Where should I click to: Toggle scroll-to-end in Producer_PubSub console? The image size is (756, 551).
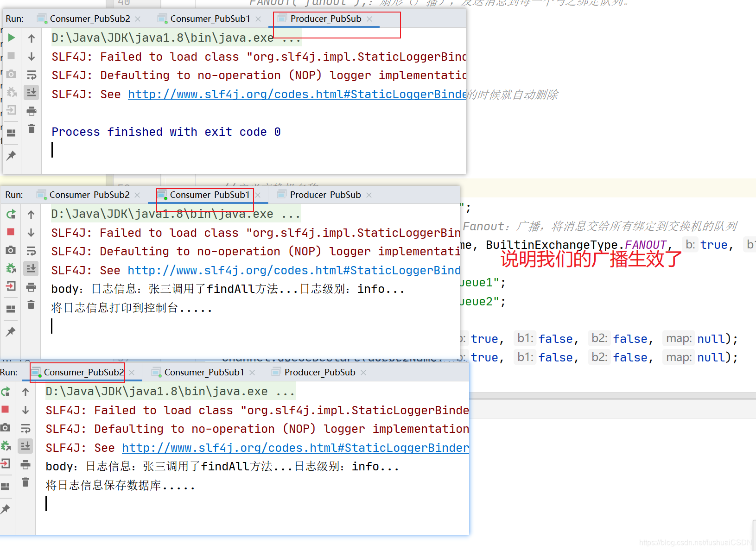click(x=32, y=92)
